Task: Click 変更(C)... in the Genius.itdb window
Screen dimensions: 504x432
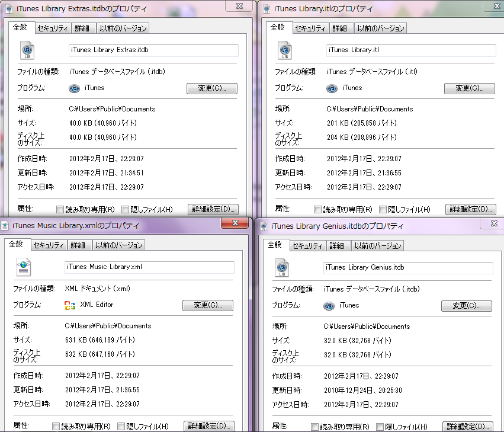Action: (x=467, y=306)
